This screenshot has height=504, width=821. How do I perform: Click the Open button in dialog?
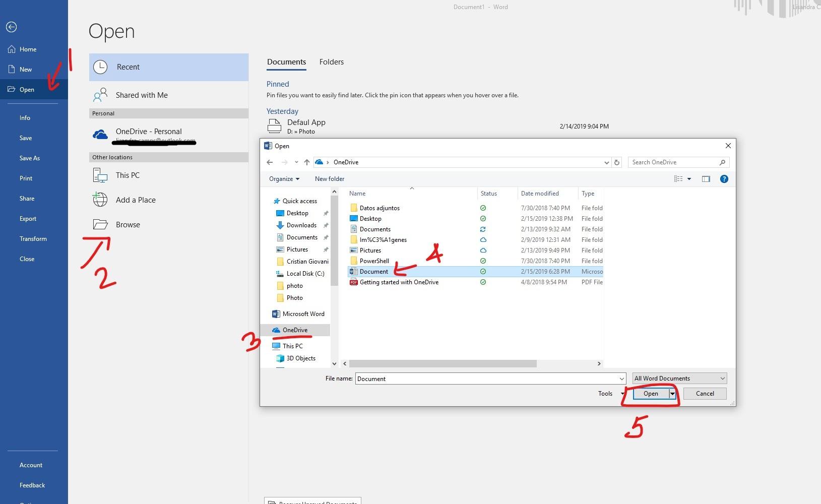(651, 394)
